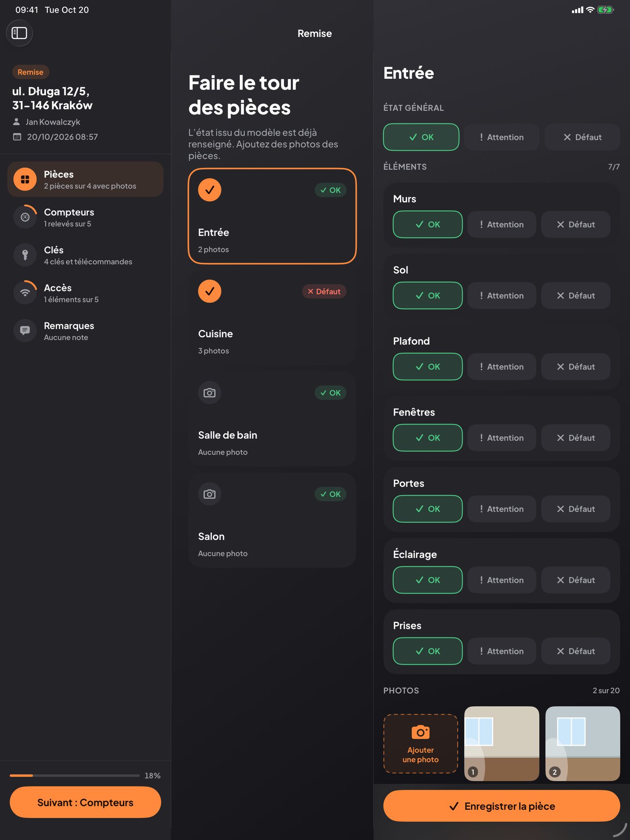Screen dimensions: 630x840
Task: Click the progress bar at 18%
Action: coord(75,775)
